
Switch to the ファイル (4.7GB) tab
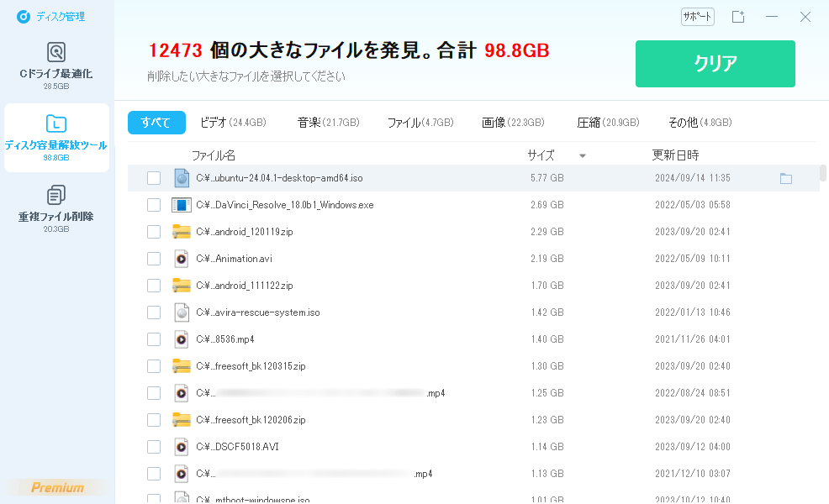click(x=421, y=123)
